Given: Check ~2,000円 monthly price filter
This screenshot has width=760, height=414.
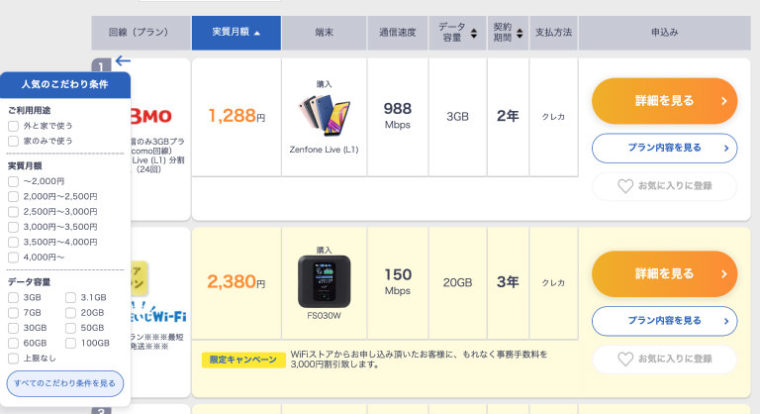Looking at the screenshot, I should tap(13, 181).
